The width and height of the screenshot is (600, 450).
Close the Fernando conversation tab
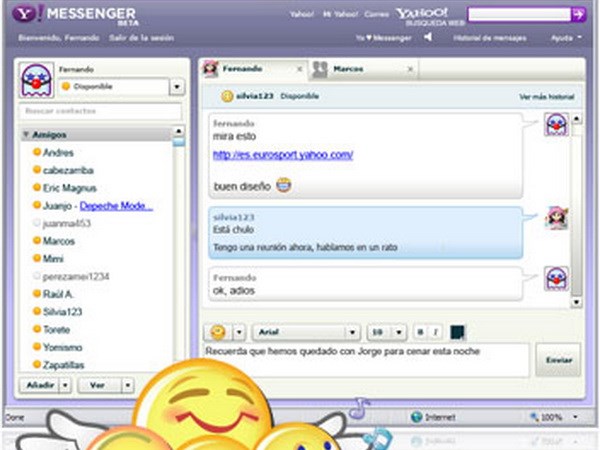298,70
